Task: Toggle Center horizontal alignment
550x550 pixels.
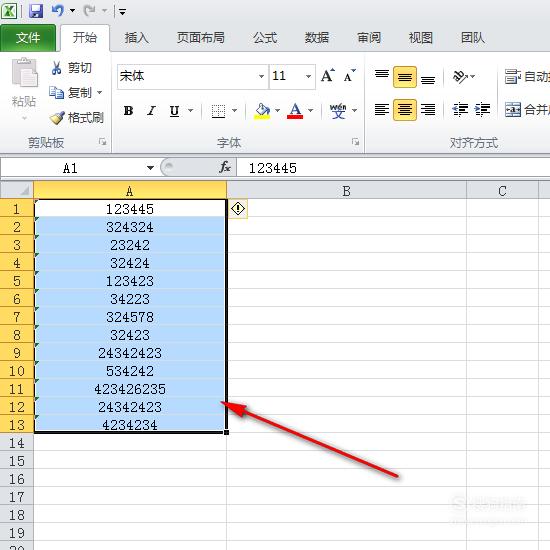Action: pyautogui.click(x=405, y=110)
